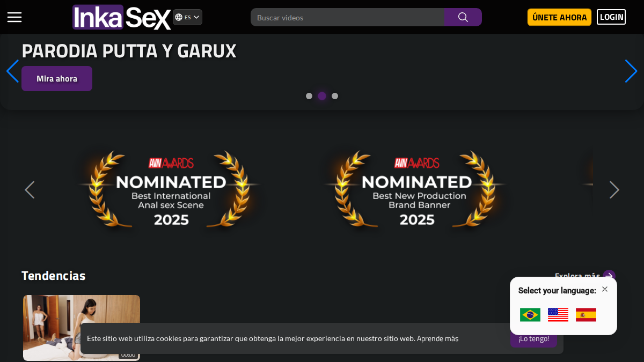Screen dimensions: 644x362
Task: Click the InkaSex logo
Action: (122, 17)
